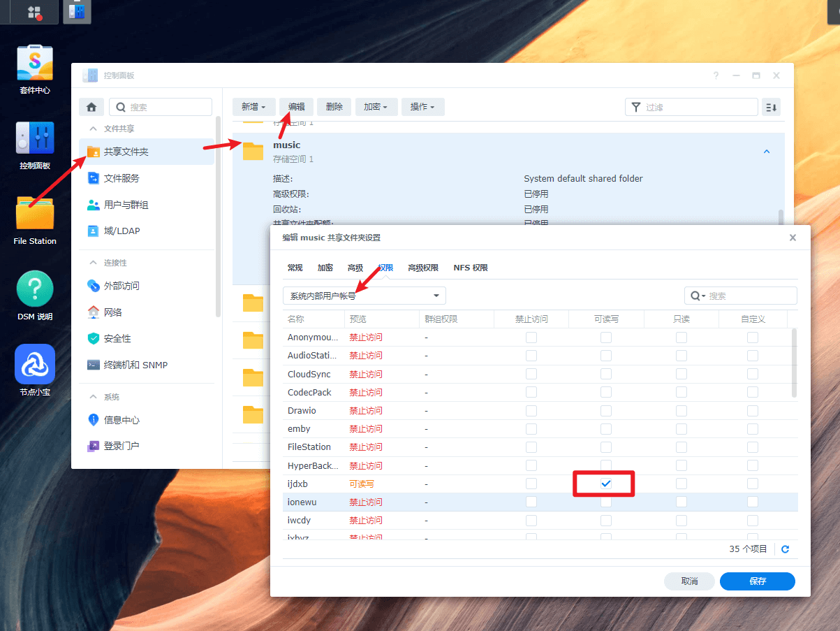
Task: Switch to the 常规 tab
Action: coord(295,268)
